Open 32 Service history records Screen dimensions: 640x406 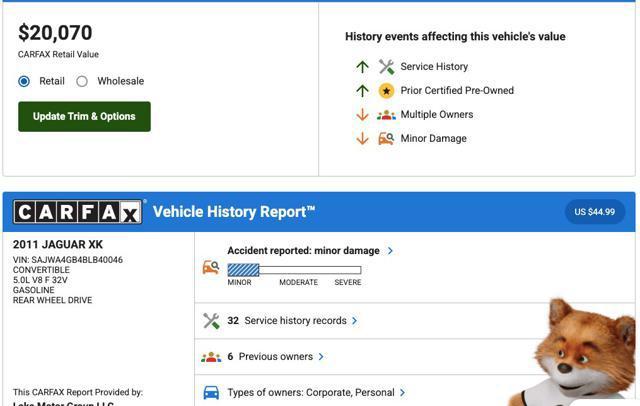tap(287, 321)
